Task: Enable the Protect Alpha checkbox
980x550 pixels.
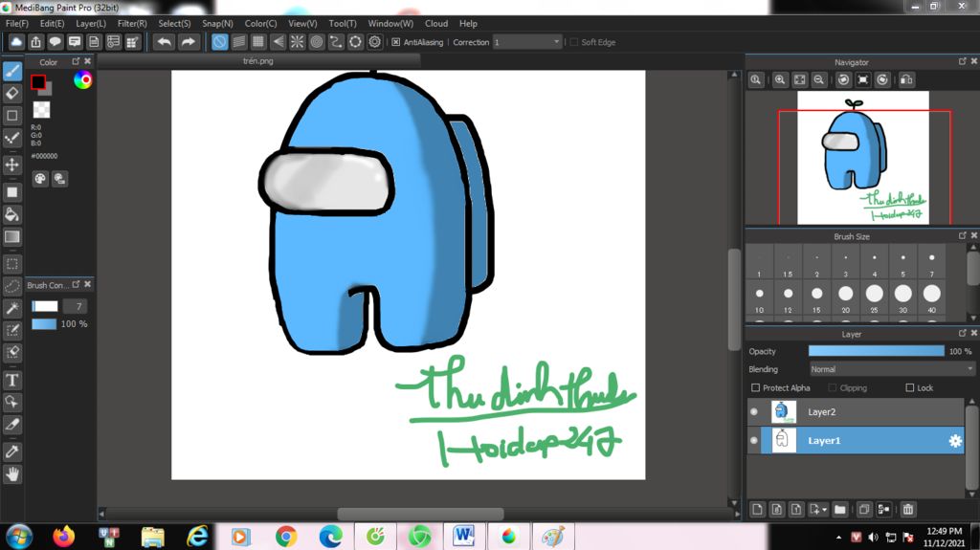Action: point(755,387)
